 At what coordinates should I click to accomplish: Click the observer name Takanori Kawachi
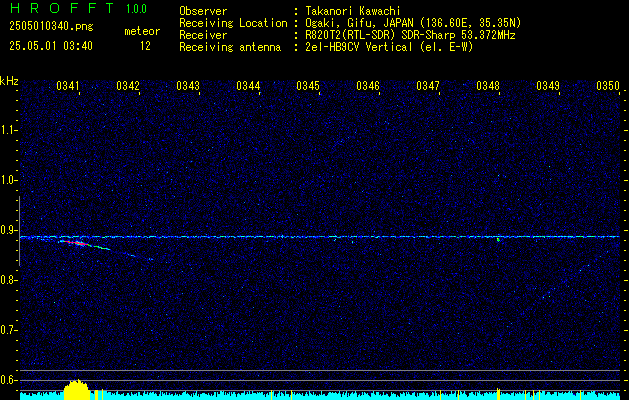[353, 11]
